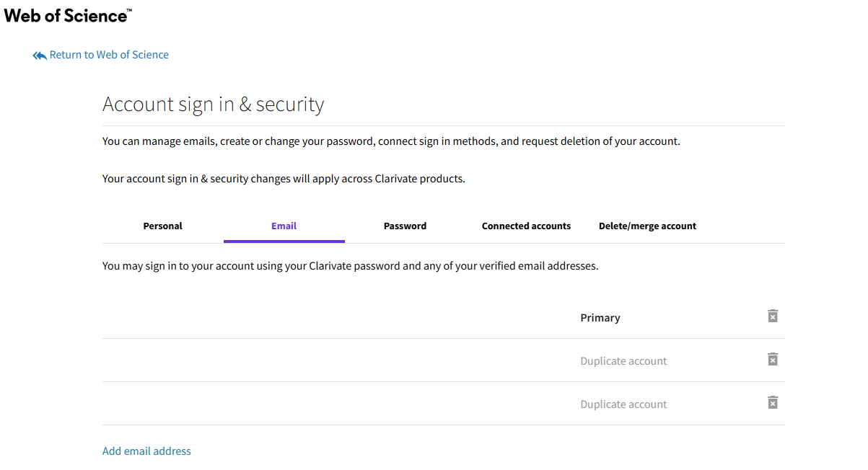Image resolution: width=868 pixels, height=470 pixels.
Task: Go to the Connected accounts tab
Action: tap(526, 226)
